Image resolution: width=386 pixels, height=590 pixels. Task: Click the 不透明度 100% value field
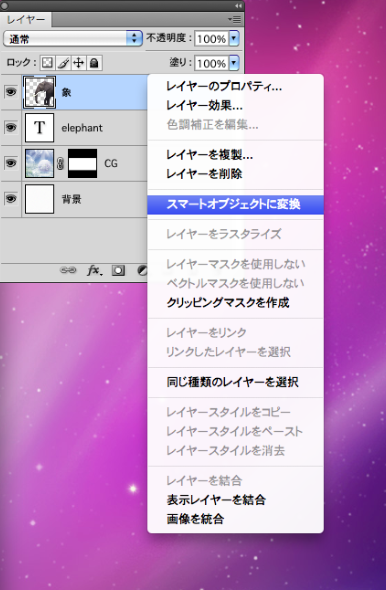(x=211, y=38)
